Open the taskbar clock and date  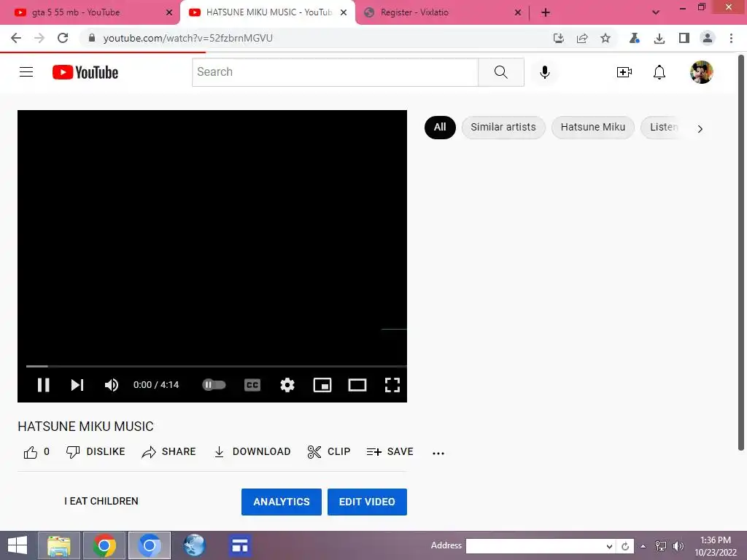click(716, 546)
